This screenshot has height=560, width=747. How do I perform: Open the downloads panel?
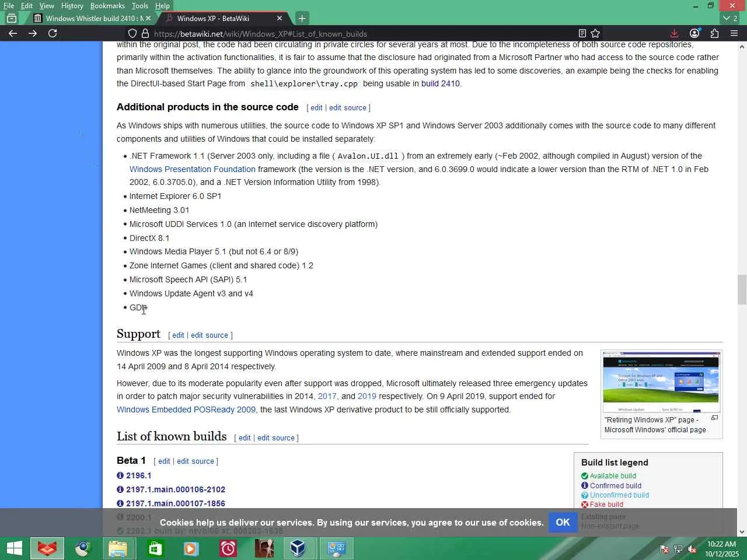point(674,33)
